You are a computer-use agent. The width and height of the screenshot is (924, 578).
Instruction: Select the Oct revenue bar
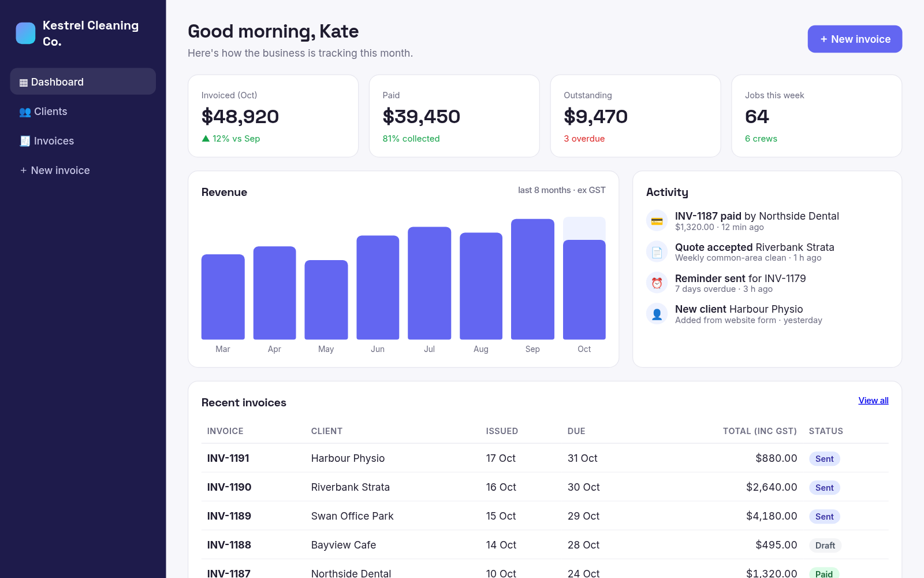(x=584, y=290)
